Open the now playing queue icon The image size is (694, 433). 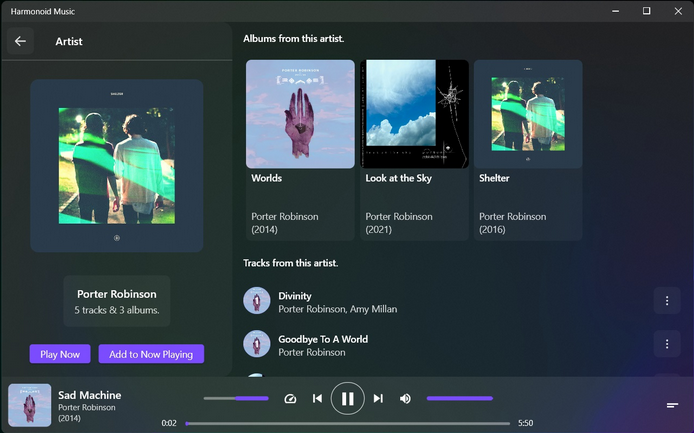tap(672, 405)
